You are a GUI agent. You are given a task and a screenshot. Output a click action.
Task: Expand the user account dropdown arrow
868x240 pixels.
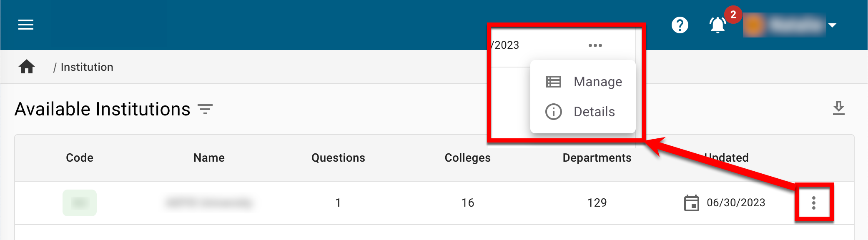click(x=833, y=25)
